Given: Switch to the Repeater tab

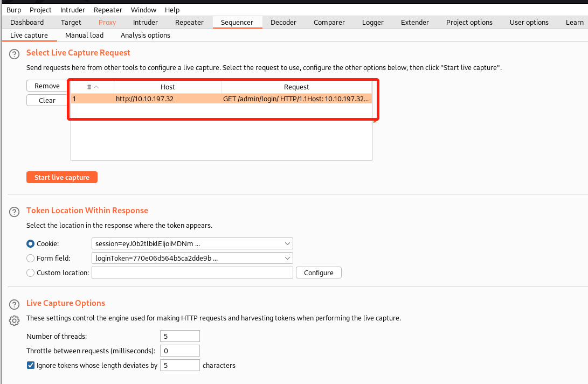Looking at the screenshot, I should [189, 22].
